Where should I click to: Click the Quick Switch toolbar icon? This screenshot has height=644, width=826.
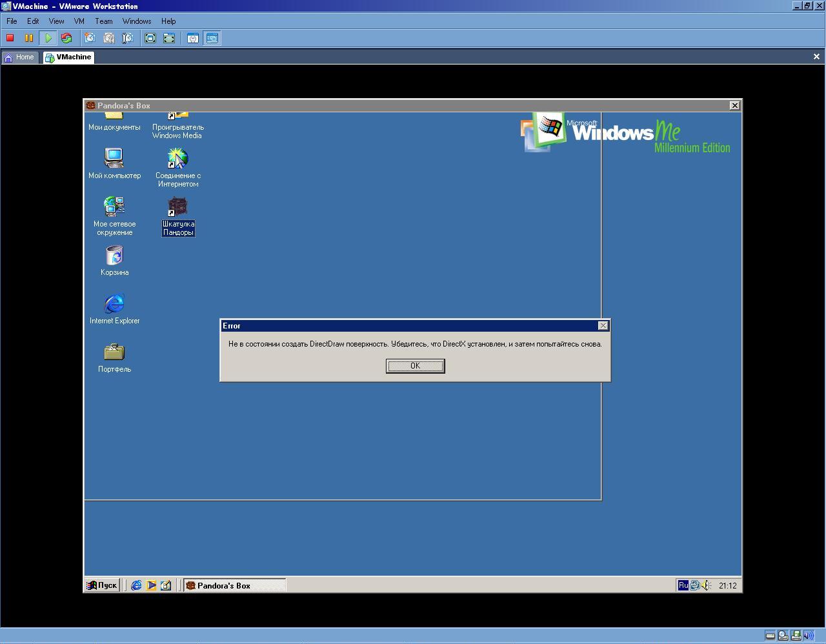tap(169, 38)
